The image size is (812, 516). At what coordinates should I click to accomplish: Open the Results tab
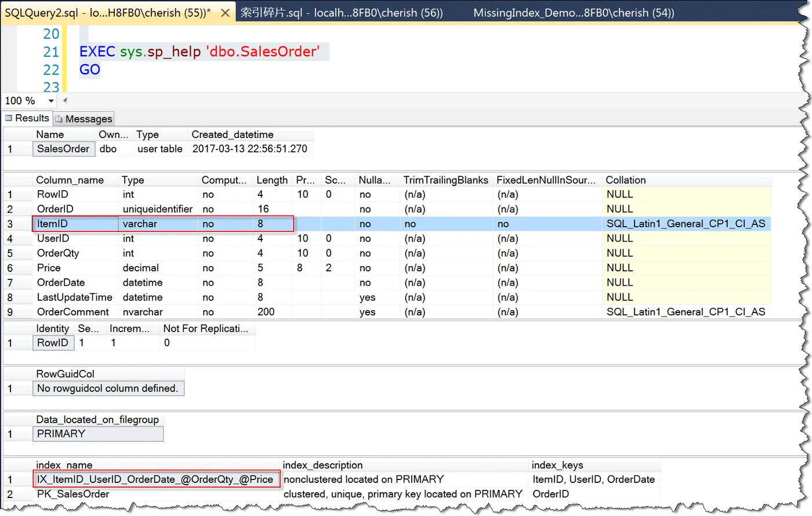click(x=27, y=118)
